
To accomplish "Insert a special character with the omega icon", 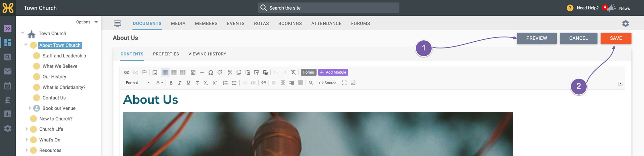I will point(211,72).
